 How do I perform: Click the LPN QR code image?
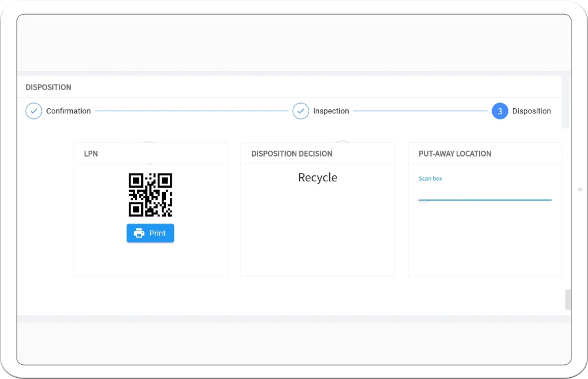[151, 195]
